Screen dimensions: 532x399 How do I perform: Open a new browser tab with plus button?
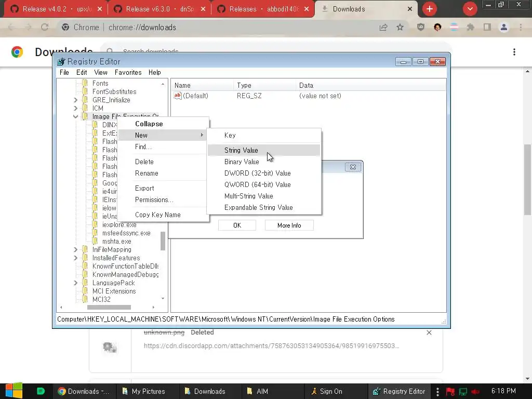(x=430, y=9)
